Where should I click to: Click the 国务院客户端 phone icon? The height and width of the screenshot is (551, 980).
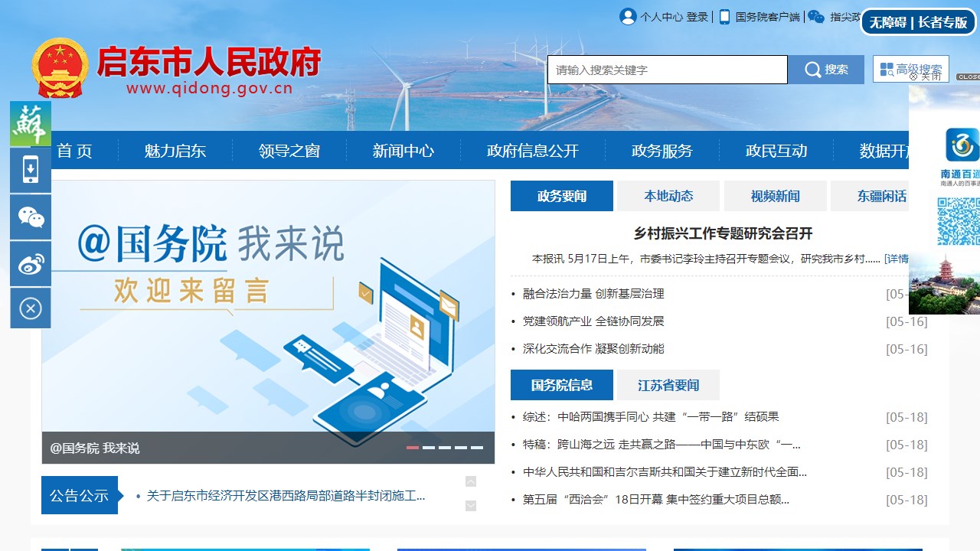724,16
